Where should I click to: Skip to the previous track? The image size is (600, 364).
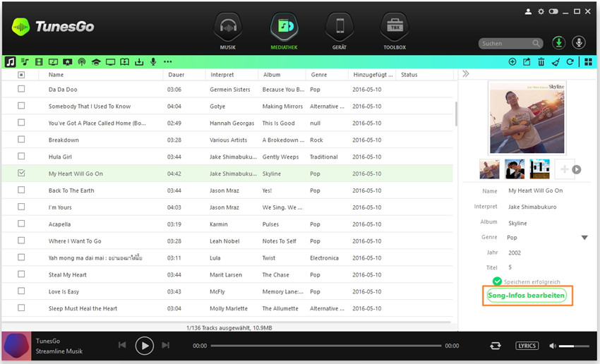point(122,345)
